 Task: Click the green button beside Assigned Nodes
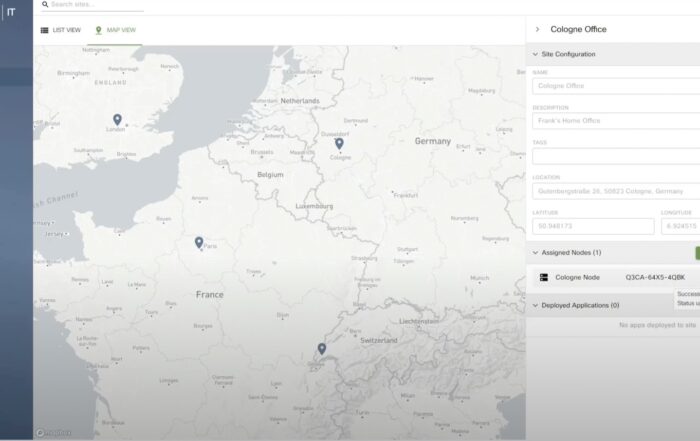[x=698, y=253]
